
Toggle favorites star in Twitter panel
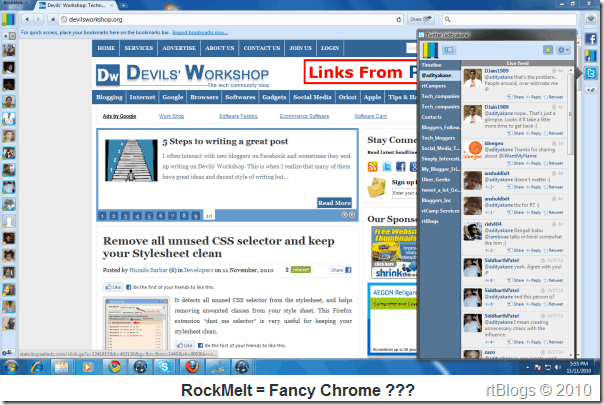[548, 50]
